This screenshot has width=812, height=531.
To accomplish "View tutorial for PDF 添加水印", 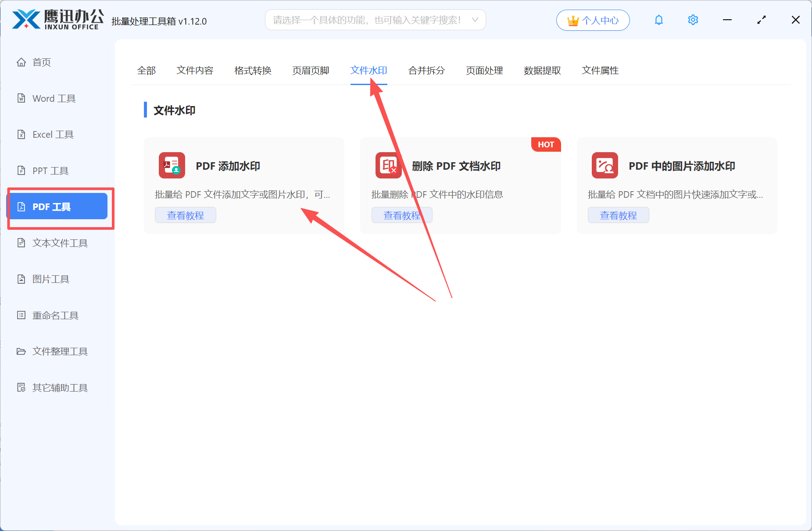I will [x=185, y=215].
